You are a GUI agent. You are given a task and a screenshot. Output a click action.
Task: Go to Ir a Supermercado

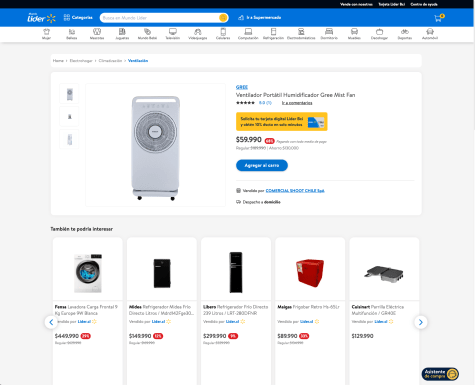(x=260, y=17)
